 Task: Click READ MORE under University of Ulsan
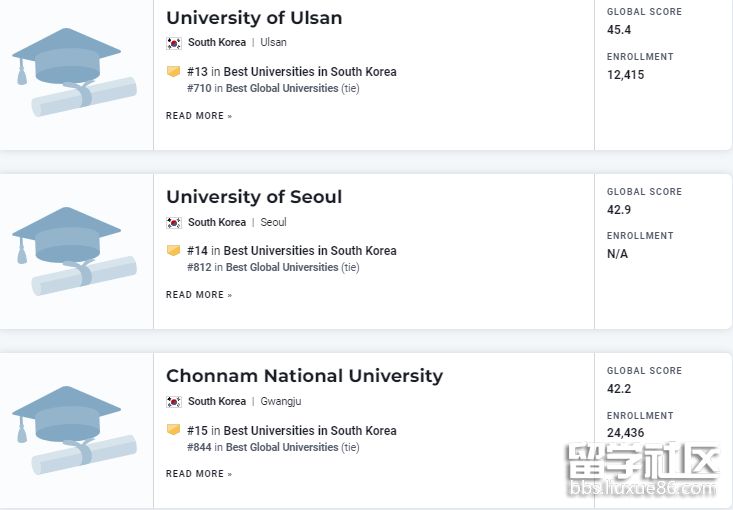pos(198,116)
